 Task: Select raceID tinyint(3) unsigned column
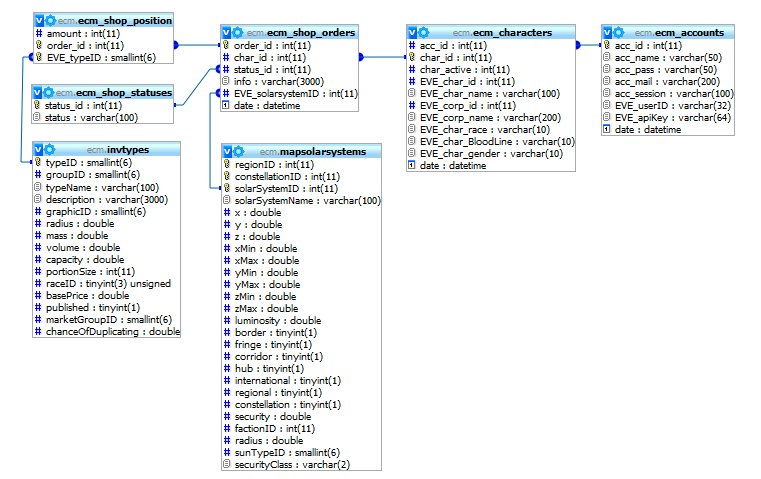click(x=107, y=283)
